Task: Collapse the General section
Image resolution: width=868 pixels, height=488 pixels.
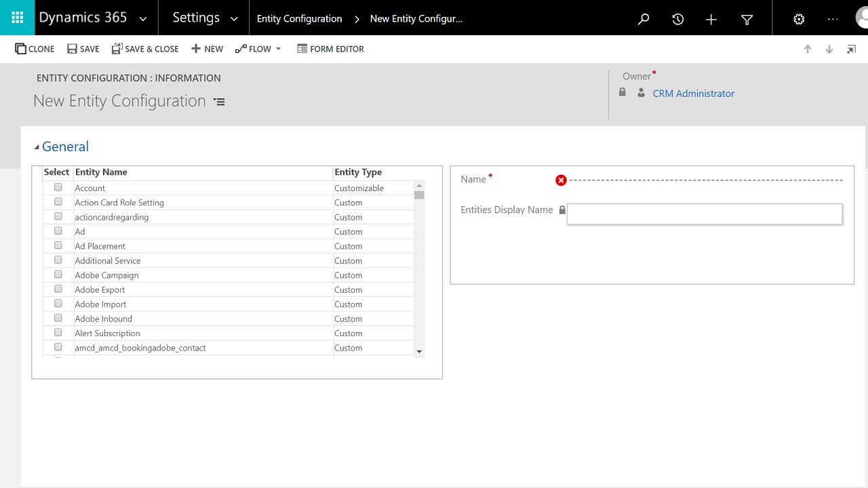Action: (37, 147)
